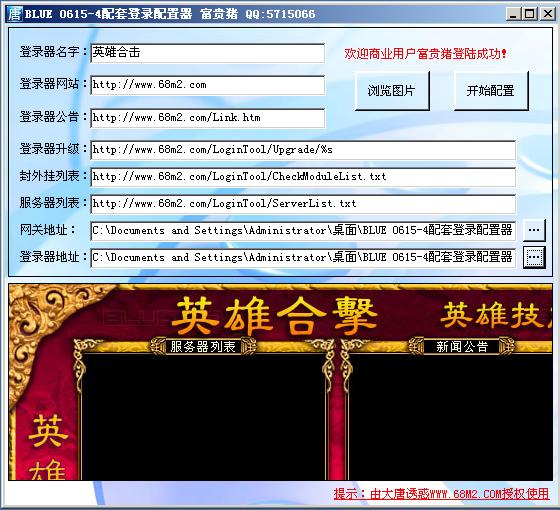The height and width of the screenshot is (510, 560).
Task: Close the BLUE 0615-4 configurator window
Action: pos(547,14)
